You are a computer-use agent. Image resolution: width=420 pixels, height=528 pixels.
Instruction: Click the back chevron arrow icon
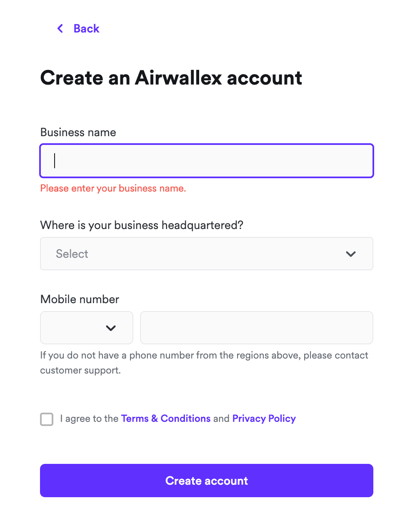tap(60, 28)
